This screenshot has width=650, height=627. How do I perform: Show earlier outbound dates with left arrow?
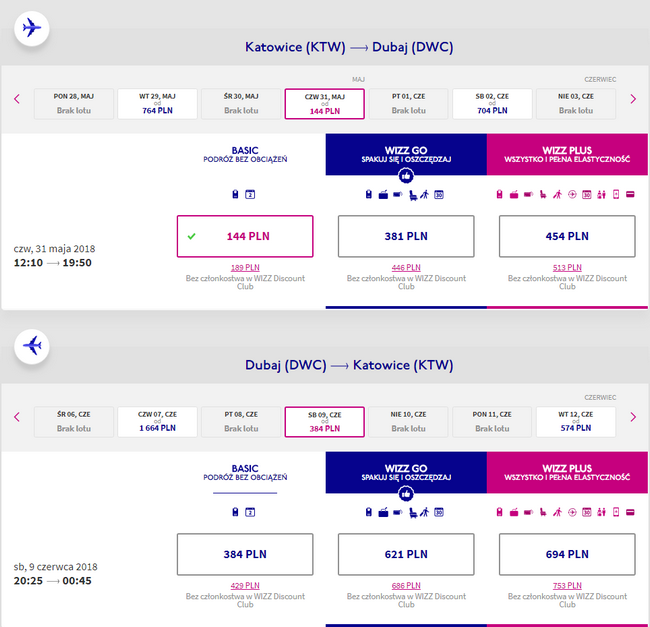coord(17,99)
